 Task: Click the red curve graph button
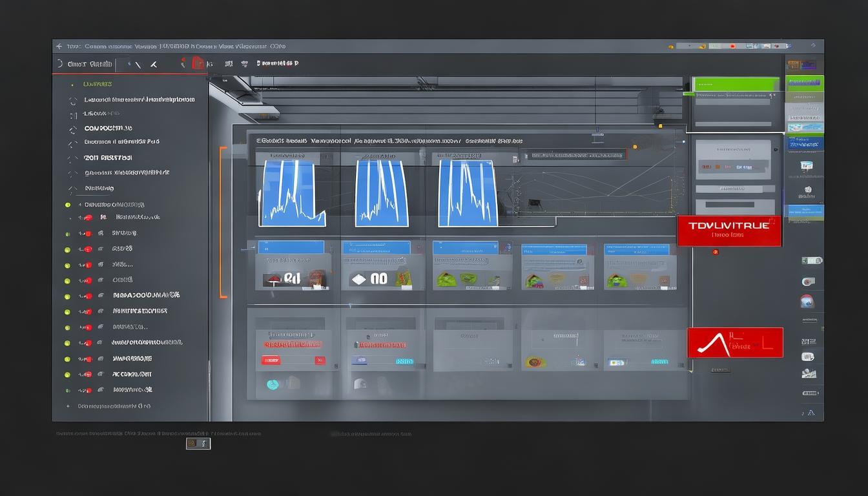pyautogui.click(x=735, y=343)
